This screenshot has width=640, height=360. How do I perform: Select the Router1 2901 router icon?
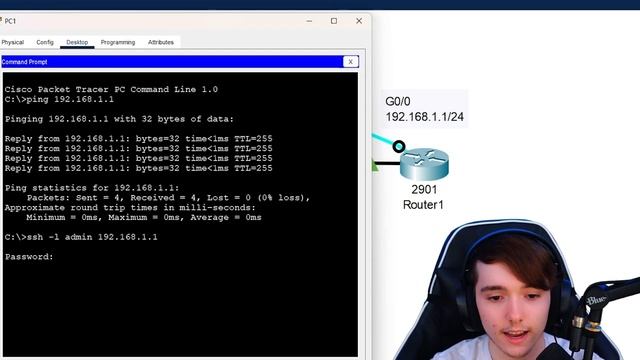424,164
